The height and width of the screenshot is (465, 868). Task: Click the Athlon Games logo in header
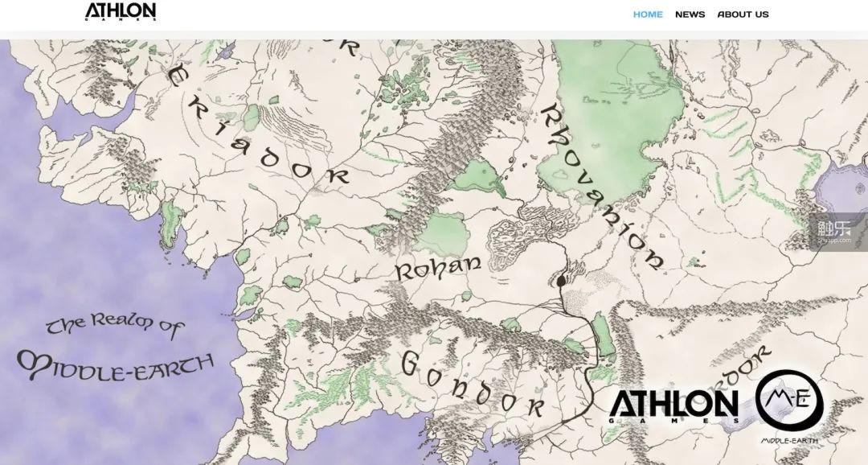[121, 11]
